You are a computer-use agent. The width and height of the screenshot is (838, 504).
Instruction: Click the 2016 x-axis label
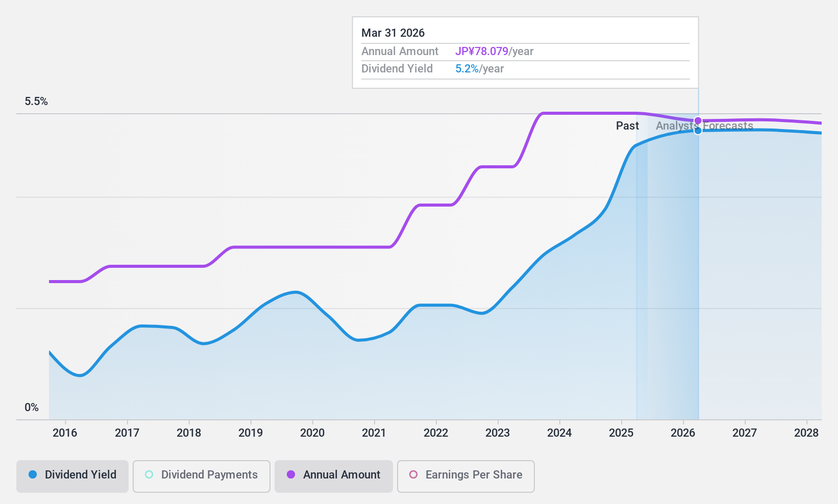pyautogui.click(x=65, y=433)
